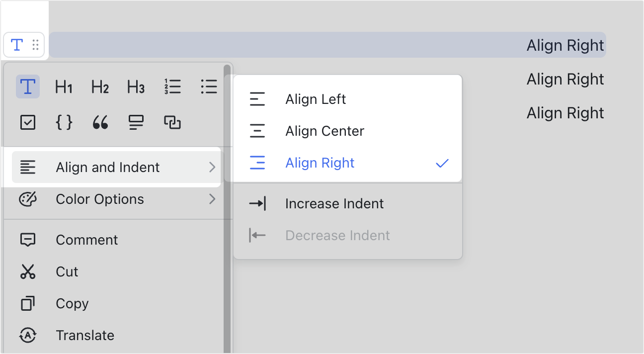Choose Align Left for the block
This screenshot has height=354, width=644.
(x=316, y=99)
